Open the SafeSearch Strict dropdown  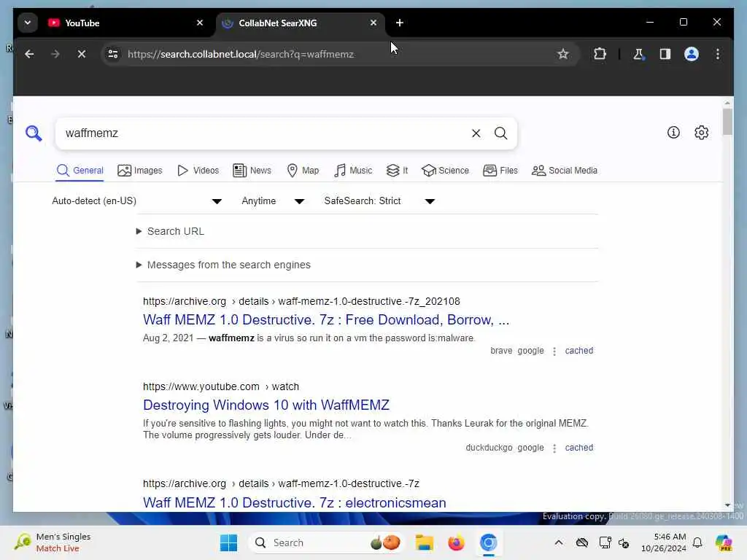tap(379, 201)
